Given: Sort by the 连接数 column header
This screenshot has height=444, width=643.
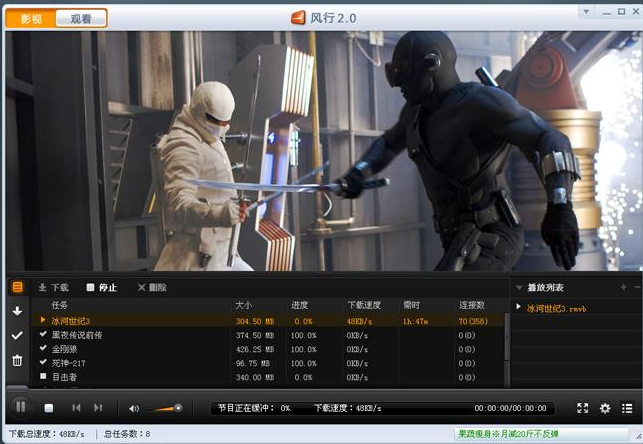Looking at the screenshot, I should (472, 305).
